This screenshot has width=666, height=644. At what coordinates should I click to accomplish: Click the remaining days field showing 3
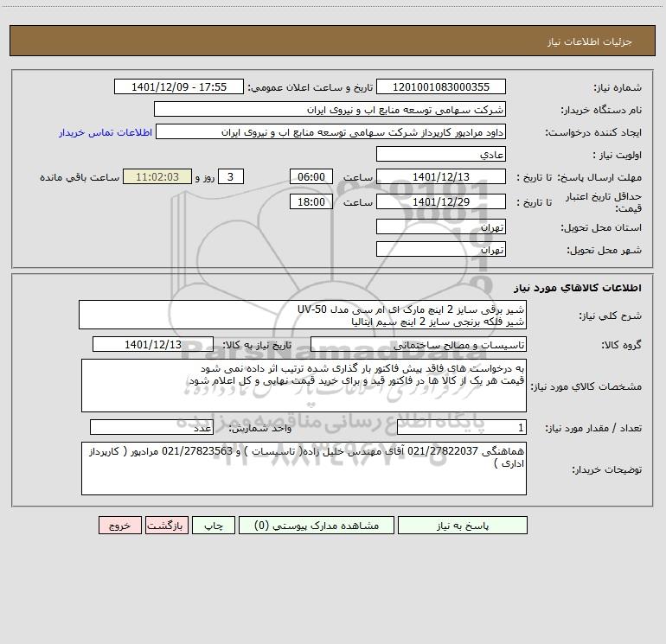click(231, 176)
